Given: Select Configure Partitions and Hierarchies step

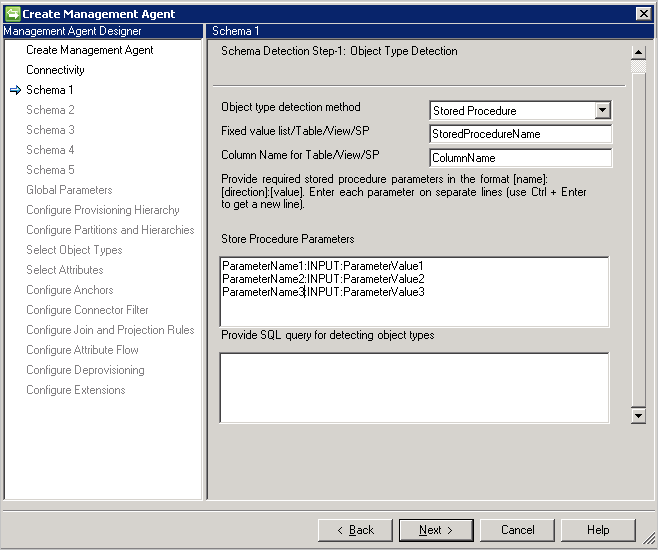Looking at the screenshot, I should point(110,230).
